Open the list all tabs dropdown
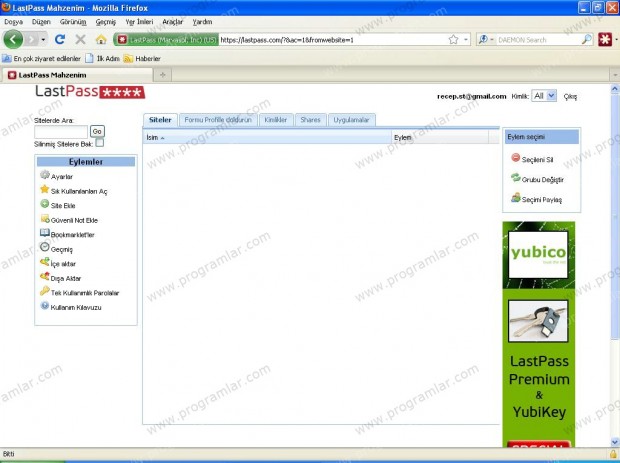 615,75
